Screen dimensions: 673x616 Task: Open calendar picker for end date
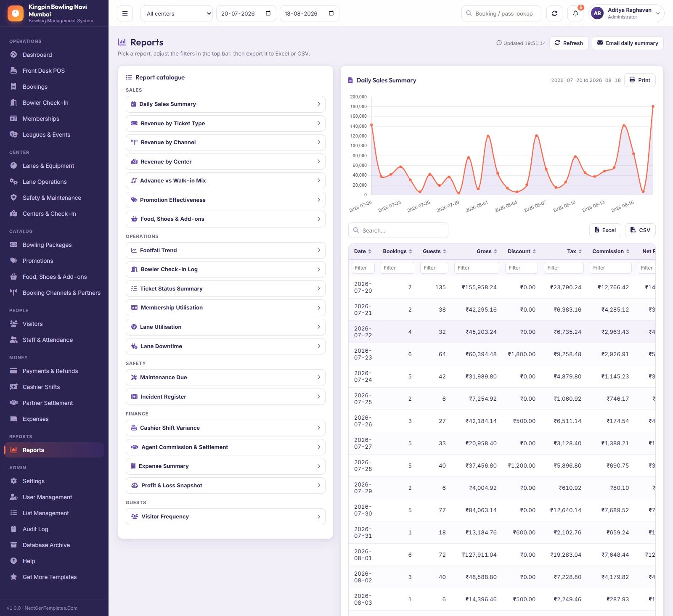click(331, 13)
